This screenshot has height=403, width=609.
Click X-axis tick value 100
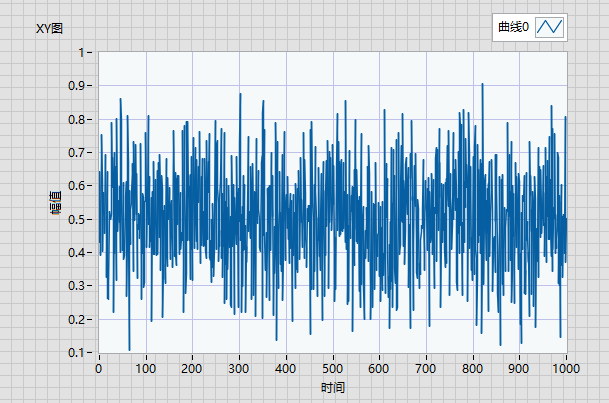pyautogui.click(x=146, y=368)
